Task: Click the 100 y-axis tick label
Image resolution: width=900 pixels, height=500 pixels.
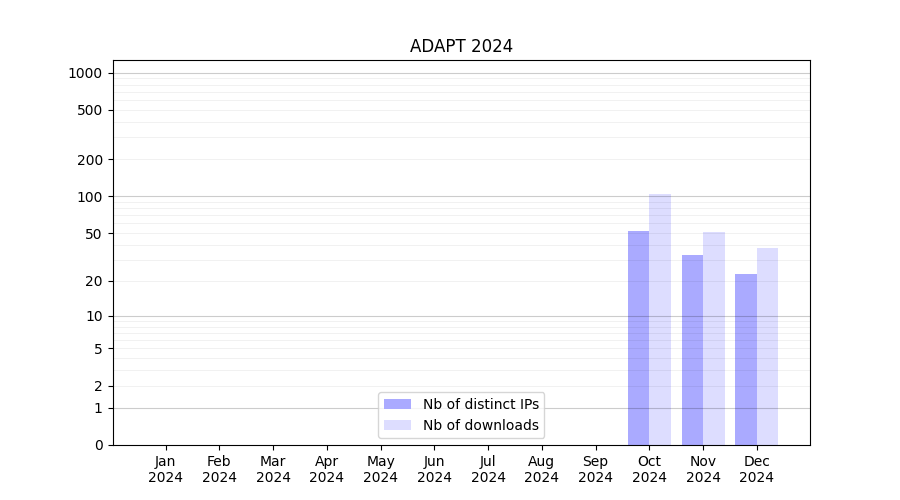Action: 90,197
